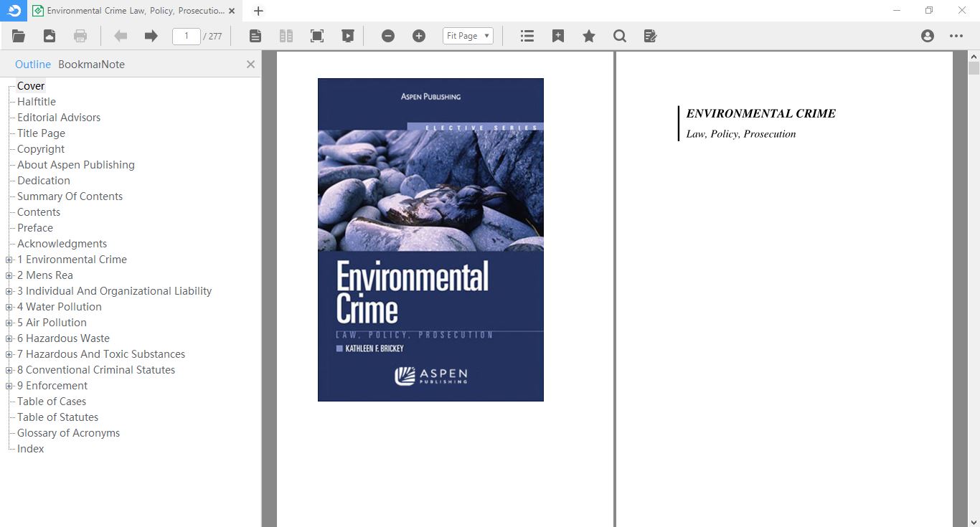Viewport: 980px width, 527px height.
Task: Open the more options ellipsis menu
Action: coord(956,36)
